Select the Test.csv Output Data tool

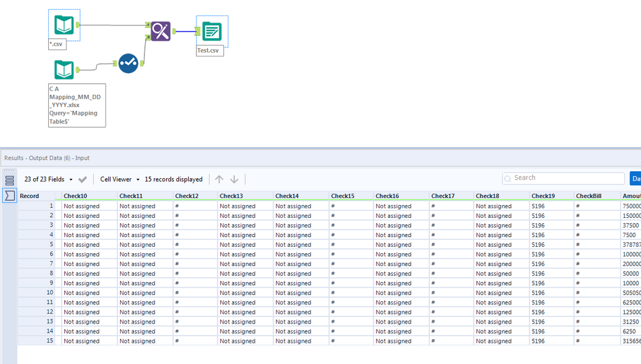(212, 31)
